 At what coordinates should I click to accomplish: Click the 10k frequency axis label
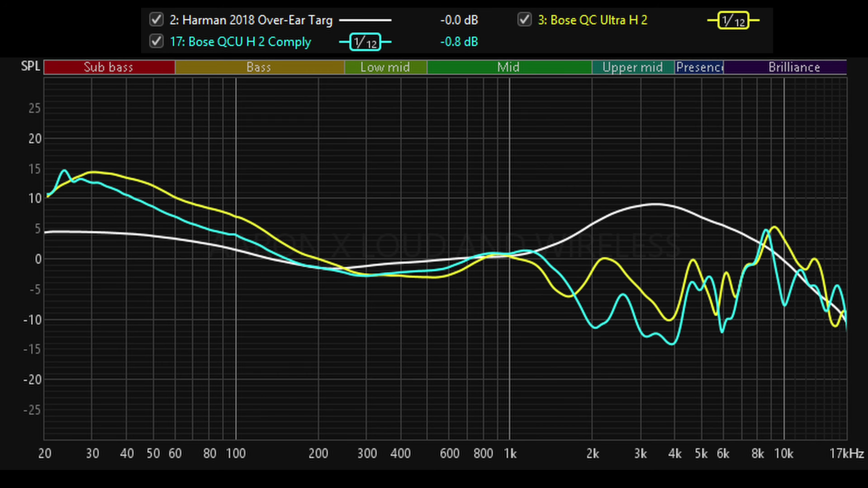(x=784, y=454)
